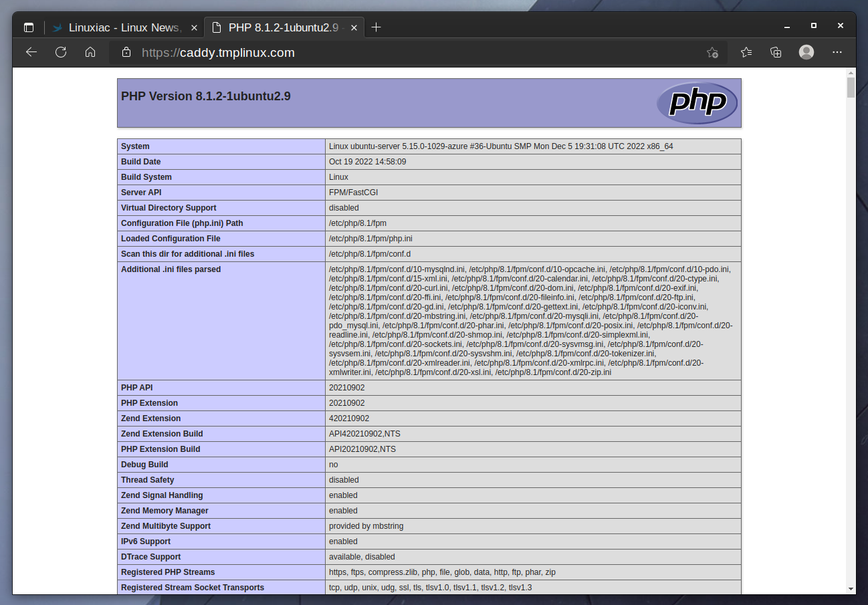Click the Registered PHP Streams label
Viewport: 868px width, 605px height.
[x=168, y=572]
